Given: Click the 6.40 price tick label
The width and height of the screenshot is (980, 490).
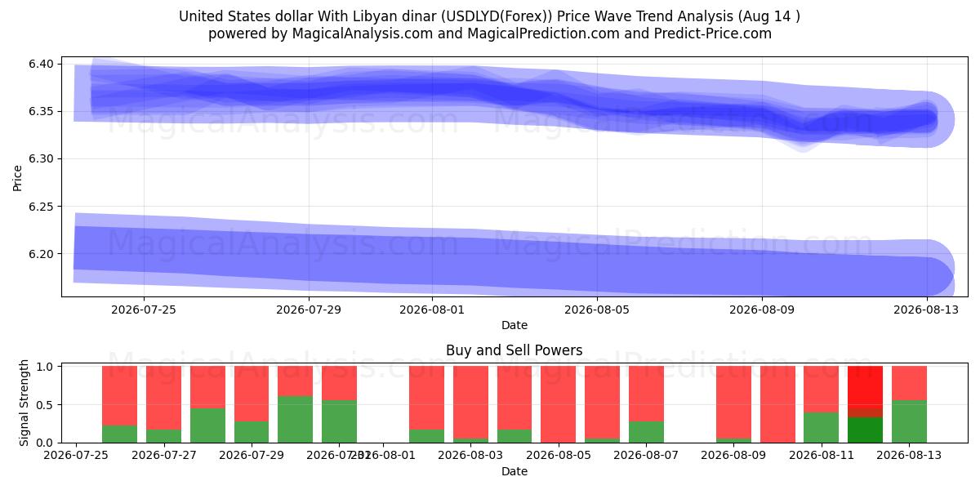Looking at the screenshot, I should click(x=41, y=64).
